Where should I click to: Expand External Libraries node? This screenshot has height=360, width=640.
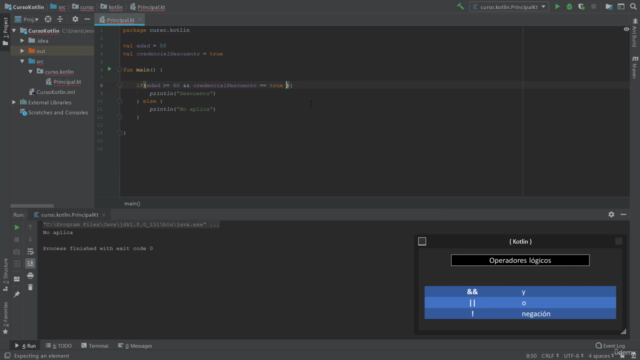tap(14, 102)
